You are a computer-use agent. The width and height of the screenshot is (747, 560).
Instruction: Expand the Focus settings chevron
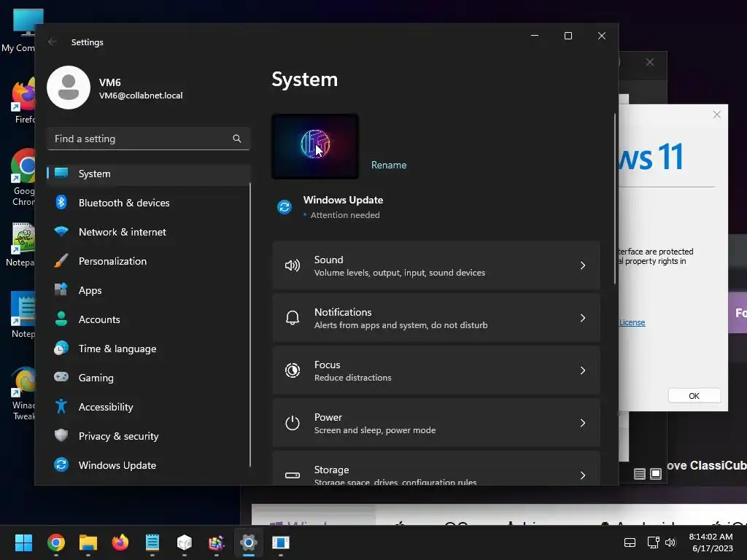583,370
